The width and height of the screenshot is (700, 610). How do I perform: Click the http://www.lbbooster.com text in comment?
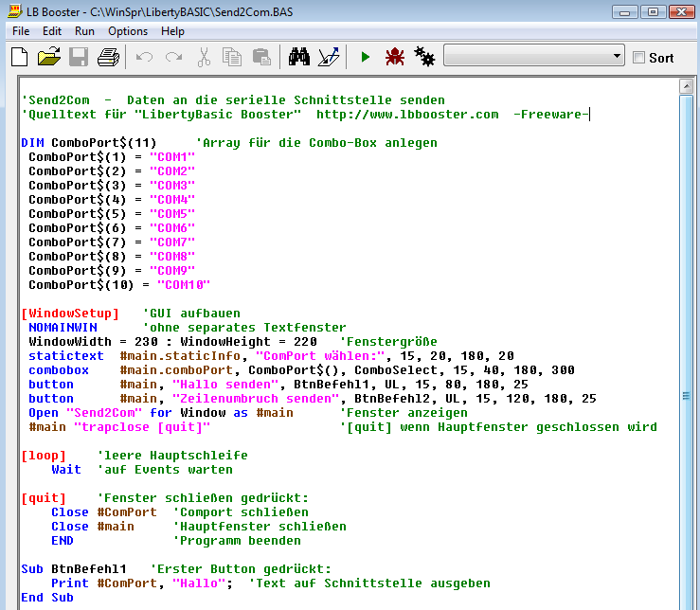pos(407,115)
